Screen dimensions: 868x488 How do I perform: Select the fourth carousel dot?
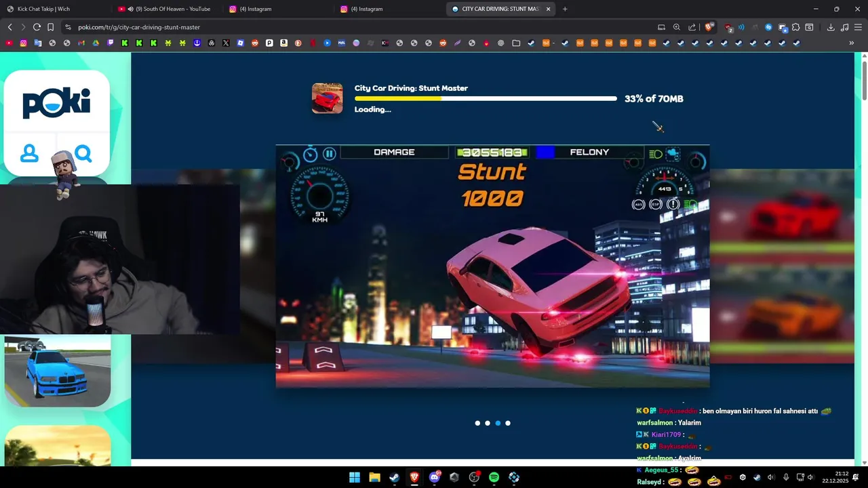tap(508, 423)
